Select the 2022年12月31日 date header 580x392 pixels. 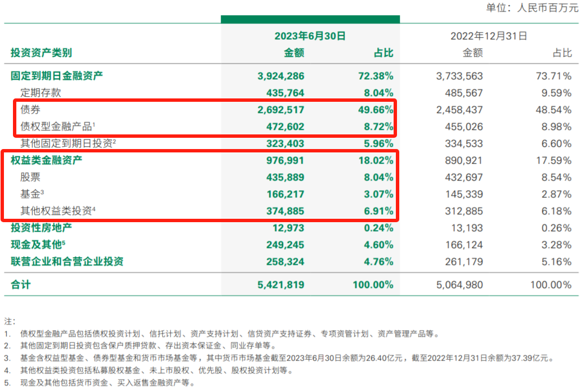pos(489,36)
